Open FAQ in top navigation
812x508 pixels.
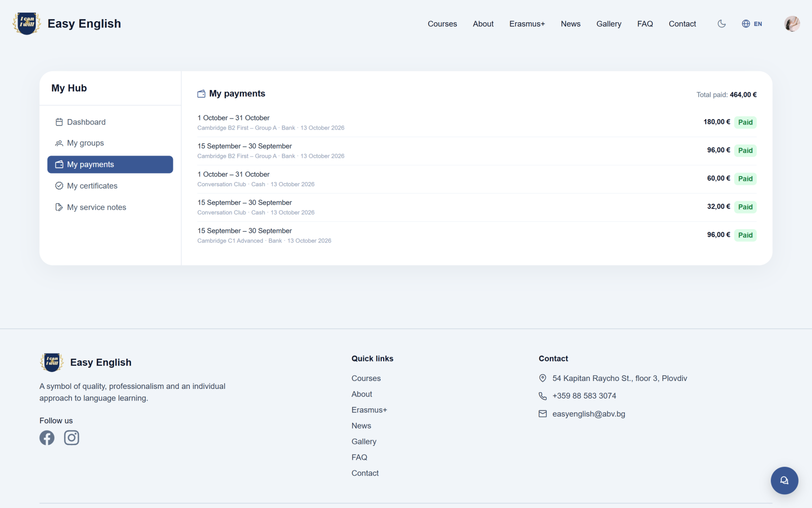[645, 24]
